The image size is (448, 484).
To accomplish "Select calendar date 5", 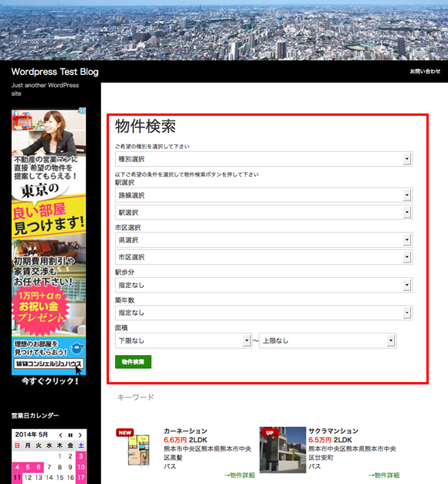I will (x=28, y=467).
